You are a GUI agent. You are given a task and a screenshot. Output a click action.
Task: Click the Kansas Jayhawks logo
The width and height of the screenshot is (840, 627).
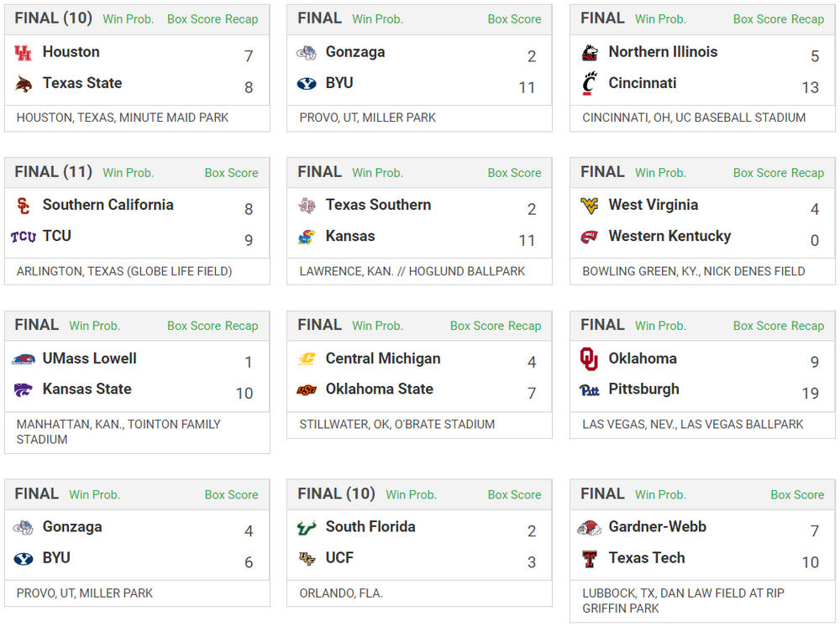pos(307,237)
